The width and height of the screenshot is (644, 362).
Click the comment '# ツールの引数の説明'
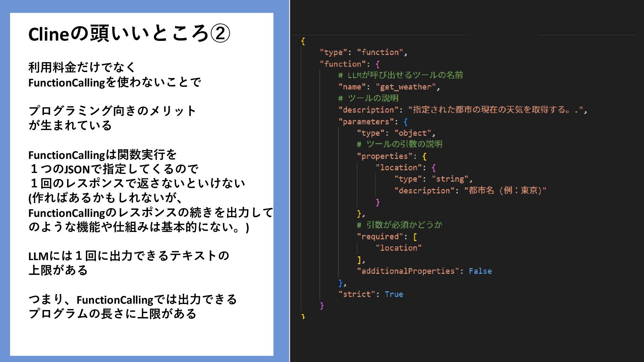point(400,144)
